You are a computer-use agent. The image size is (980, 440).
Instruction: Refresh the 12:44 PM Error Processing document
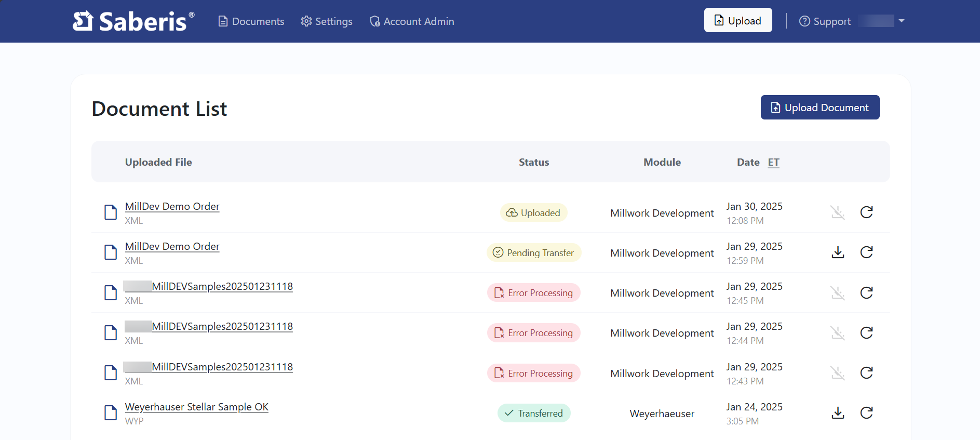point(866,333)
